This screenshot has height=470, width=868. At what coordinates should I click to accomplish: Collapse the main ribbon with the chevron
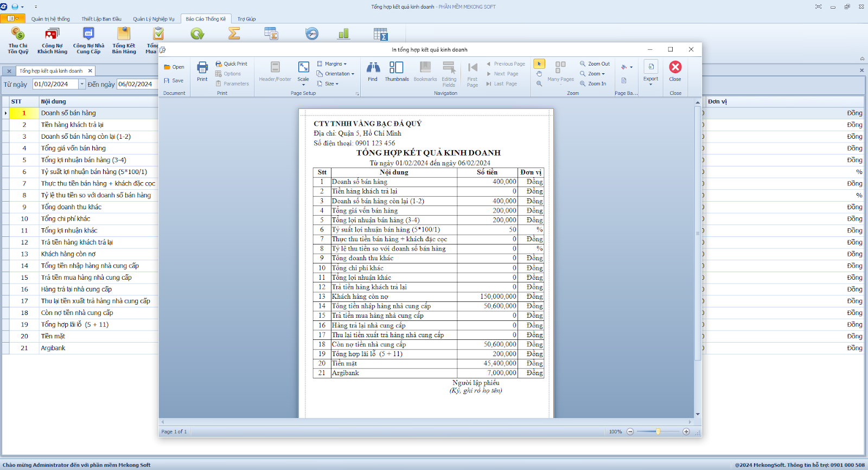click(862, 59)
